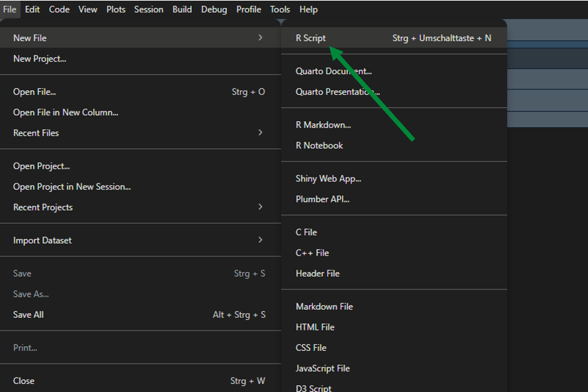588x392 pixels.
Task: Choose Close from the File menu
Action: (x=140, y=381)
